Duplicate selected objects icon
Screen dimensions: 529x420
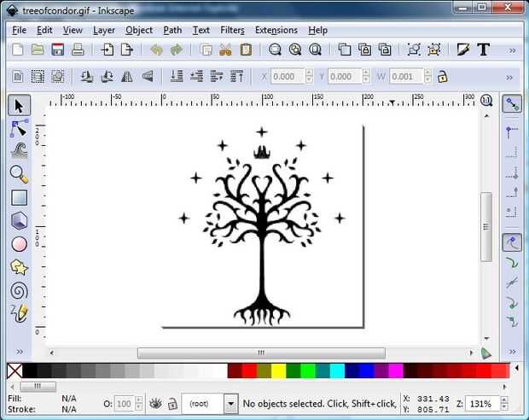(x=345, y=50)
